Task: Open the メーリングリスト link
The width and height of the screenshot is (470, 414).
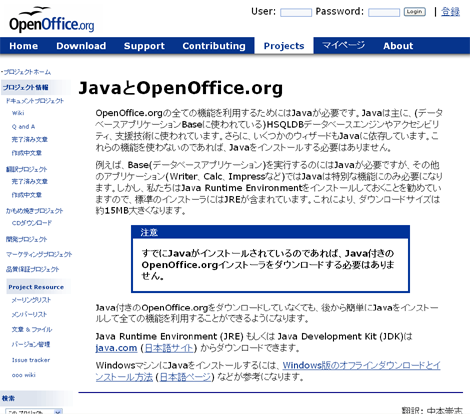Action: point(31,300)
